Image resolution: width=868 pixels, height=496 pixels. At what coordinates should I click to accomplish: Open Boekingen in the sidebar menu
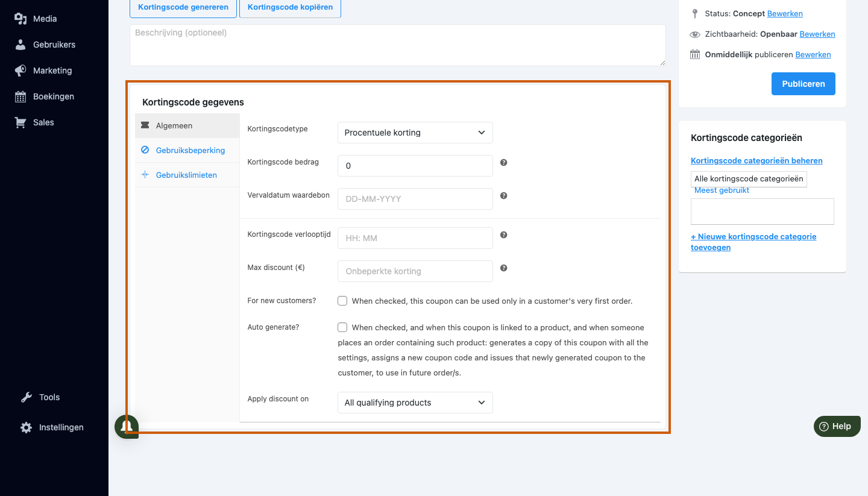pyautogui.click(x=54, y=96)
